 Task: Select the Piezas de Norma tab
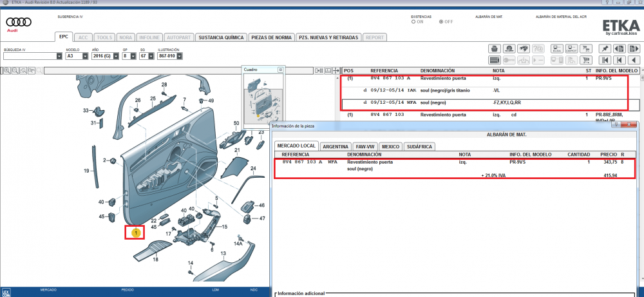click(272, 37)
